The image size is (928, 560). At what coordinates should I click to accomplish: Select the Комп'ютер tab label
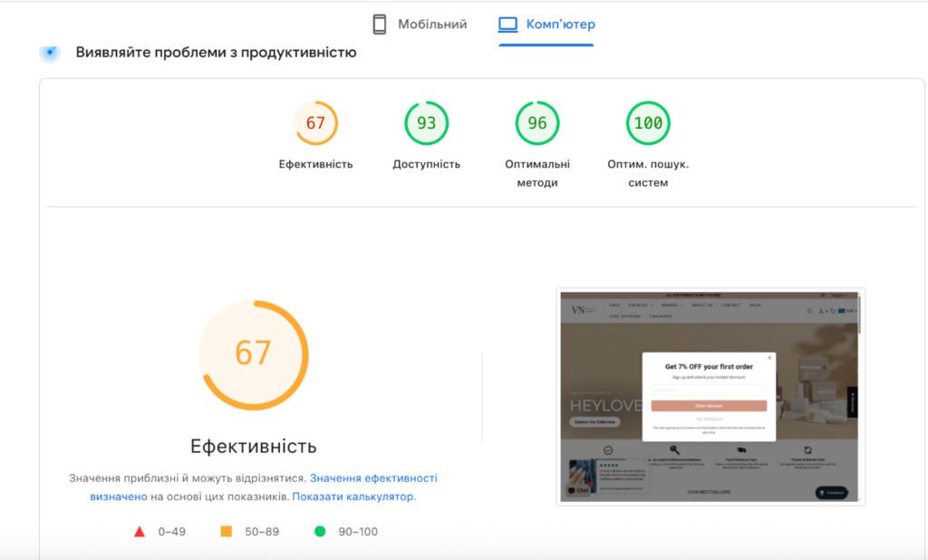point(560,24)
